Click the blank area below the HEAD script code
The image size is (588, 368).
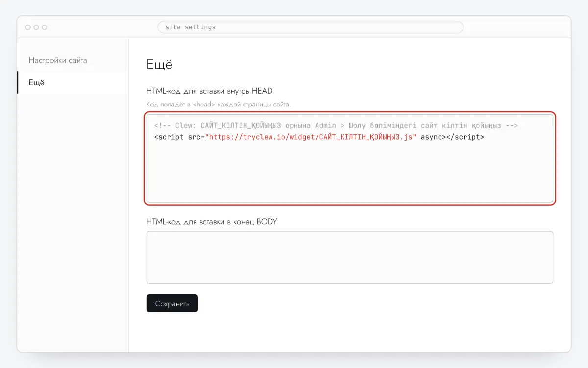click(350, 172)
